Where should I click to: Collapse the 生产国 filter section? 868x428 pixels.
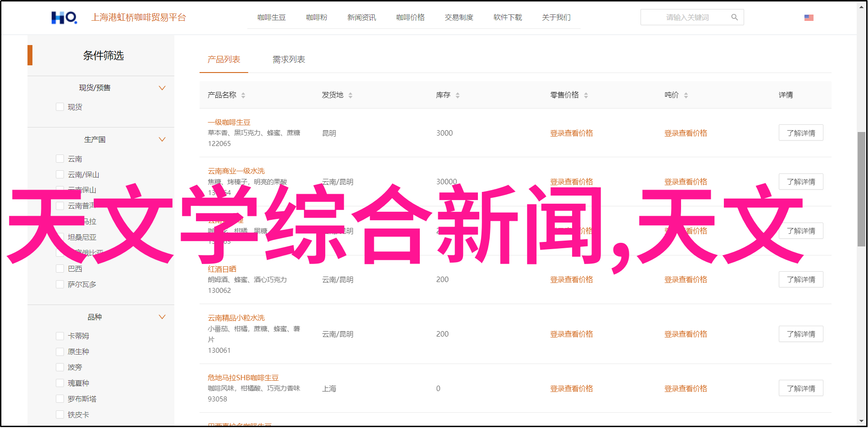coord(162,139)
